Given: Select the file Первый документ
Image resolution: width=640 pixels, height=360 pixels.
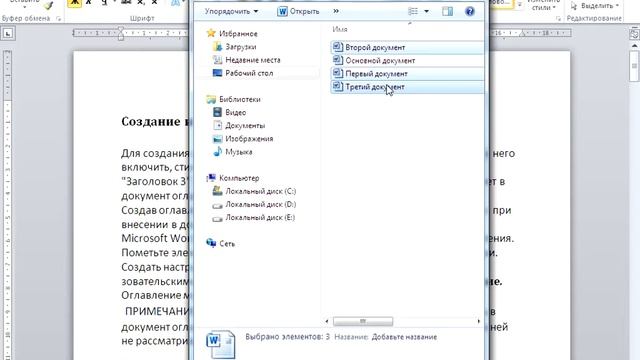Looking at the screenshot, I should pos(407,73).
